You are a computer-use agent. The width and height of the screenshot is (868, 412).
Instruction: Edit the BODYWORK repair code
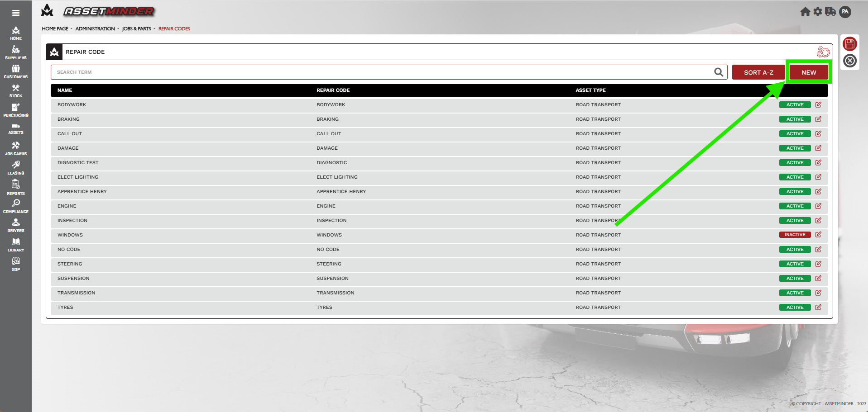[x=818, y=105]
